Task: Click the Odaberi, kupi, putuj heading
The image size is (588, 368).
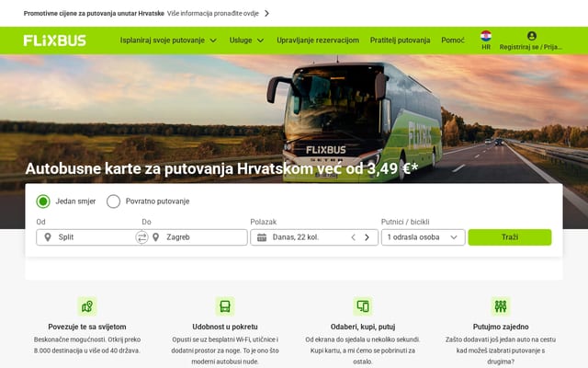Action: 363,327
